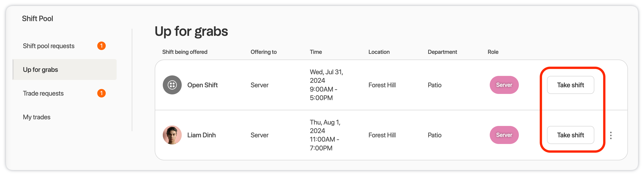
Task: Click the Server role tag on Liam Dinh row
Action: [504, 135]
